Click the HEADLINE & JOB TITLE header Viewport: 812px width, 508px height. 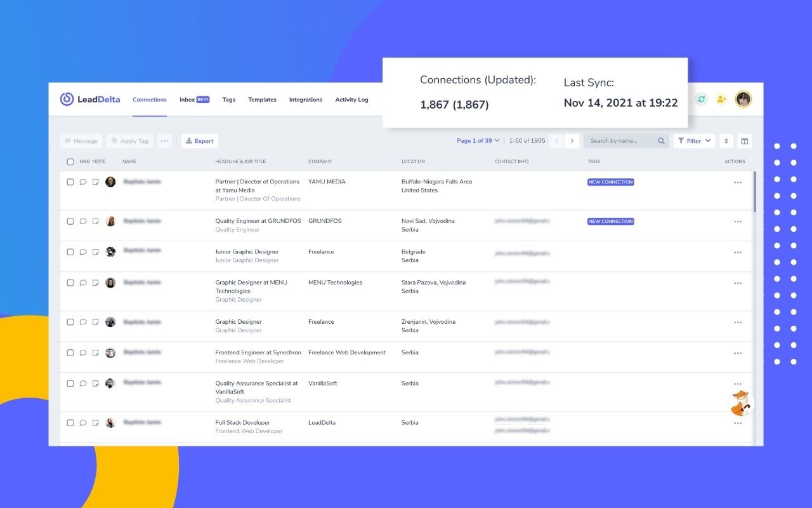pyautogui.click(x=240, y=162)
